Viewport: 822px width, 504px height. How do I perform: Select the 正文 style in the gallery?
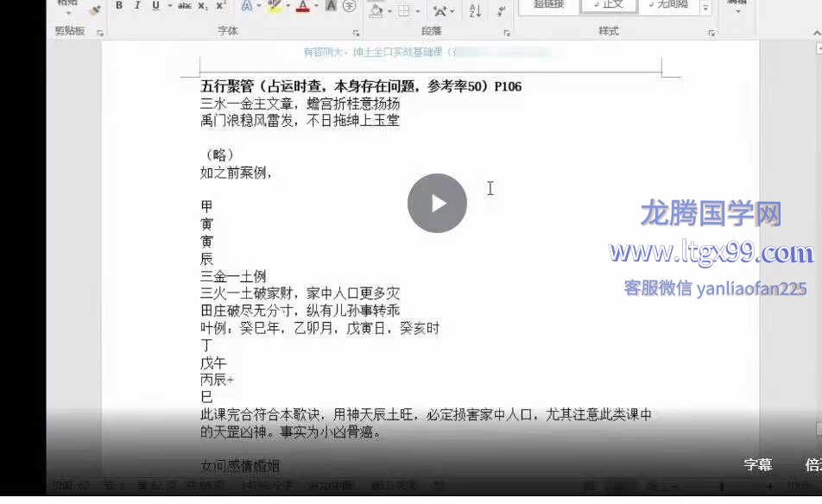coord(609,6)
